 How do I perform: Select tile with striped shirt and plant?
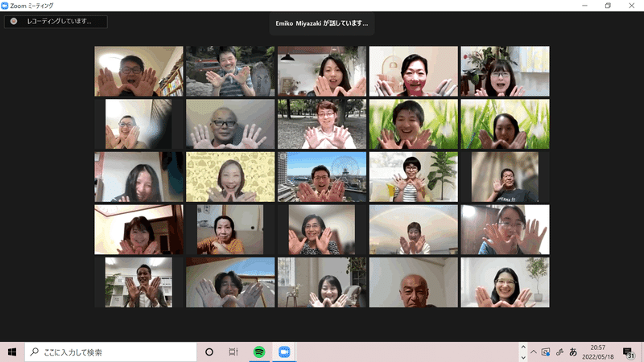coord(414,177)
